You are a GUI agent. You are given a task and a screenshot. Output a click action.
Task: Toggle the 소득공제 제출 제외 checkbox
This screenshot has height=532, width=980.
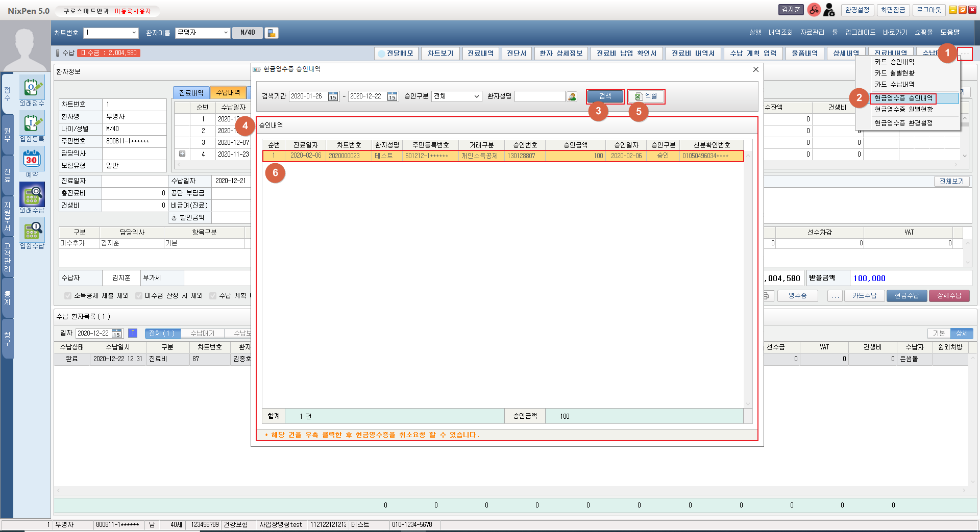[x=68, y=296]
